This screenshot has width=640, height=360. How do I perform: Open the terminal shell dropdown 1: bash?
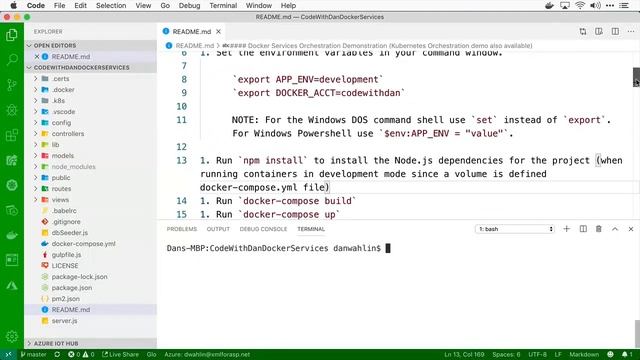coord(515,229)
